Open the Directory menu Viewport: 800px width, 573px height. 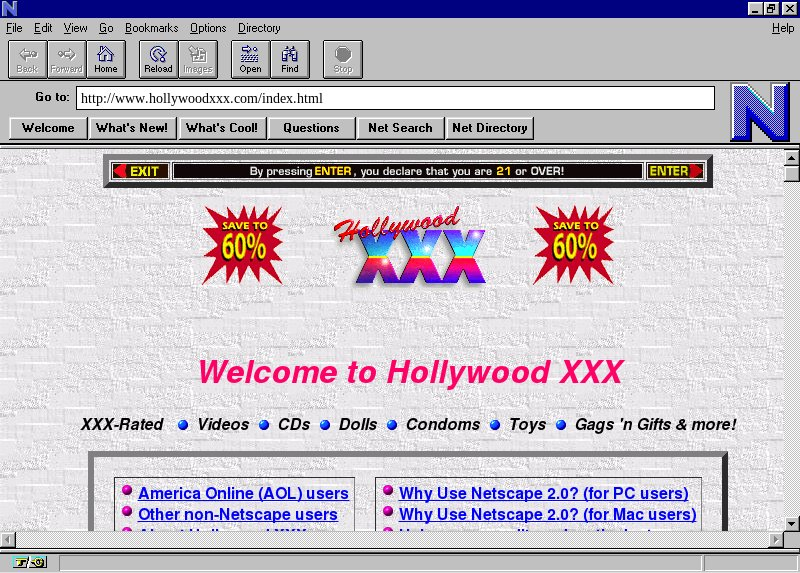pos(259,28)
